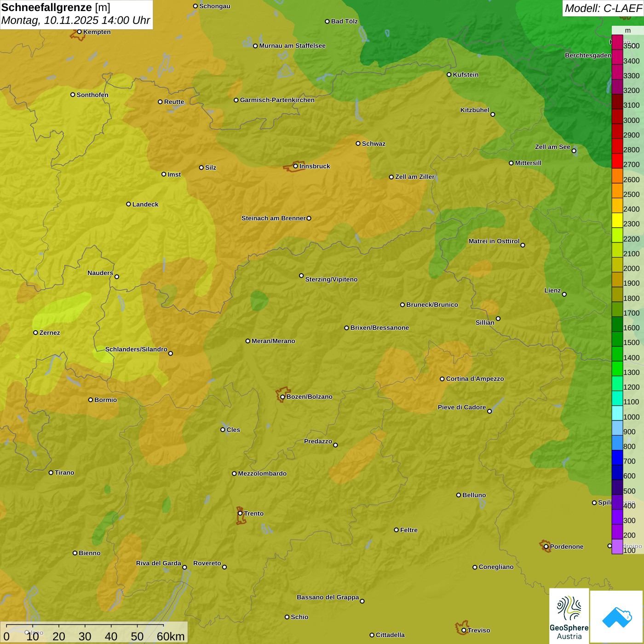The width and height of the screenshot is (644, 644).
Task: Click the Zernez map marker dot
Action: (35, 333)
